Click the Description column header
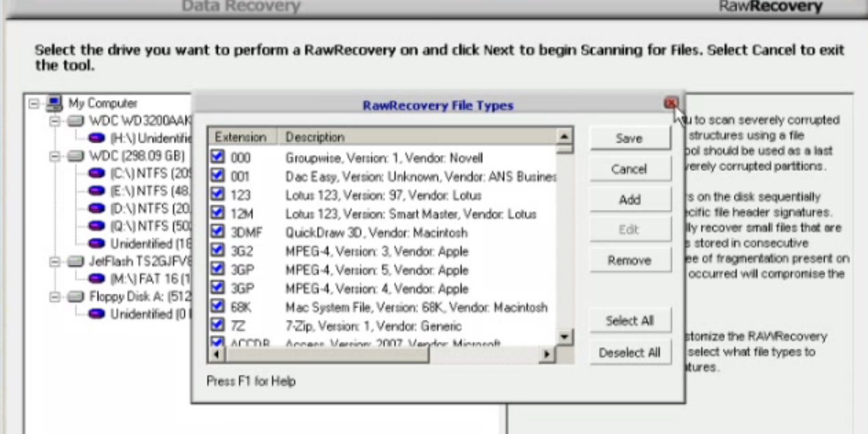Screen dimensions: 868x434 coord(418,137)
